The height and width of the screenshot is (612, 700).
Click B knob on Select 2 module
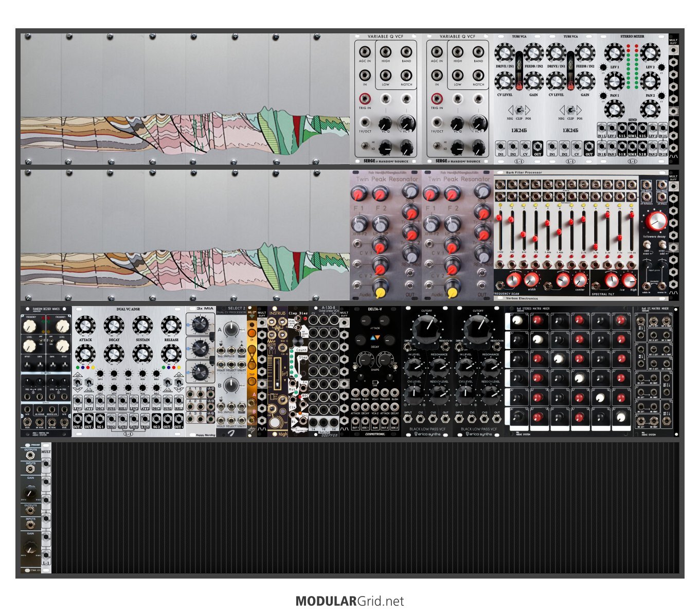pyautogui.click(x=232, y=385)
